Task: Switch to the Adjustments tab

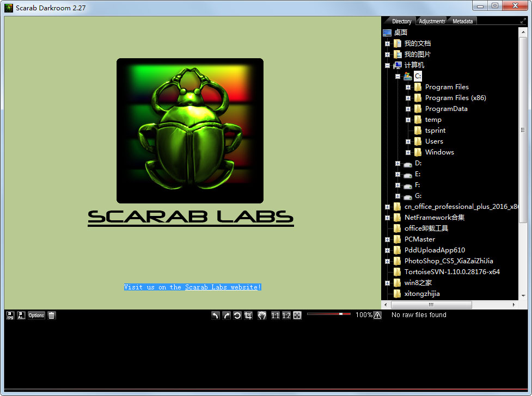Action: pyautogui.click(x=432, y=21)
